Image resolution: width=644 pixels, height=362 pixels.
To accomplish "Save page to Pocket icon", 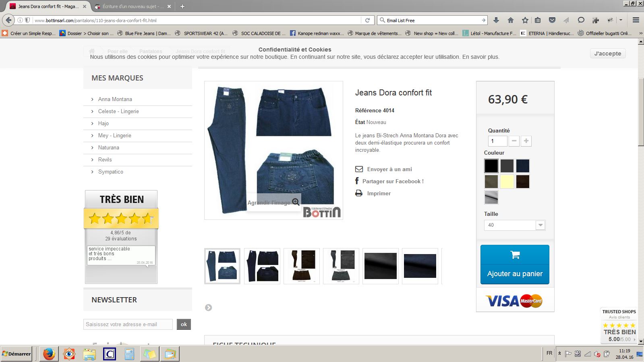I will (552, 20).
